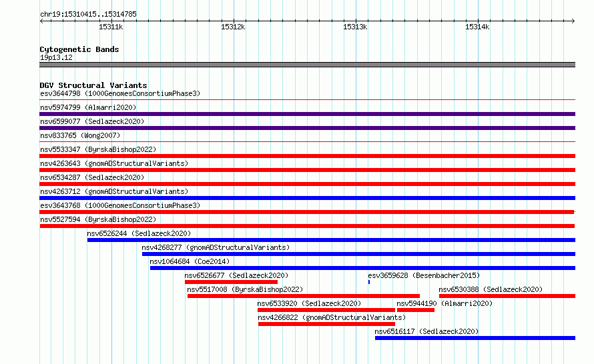Click the 15313k ruler tick label
Viewport: 594px width, 364px height.
point(355,27)
